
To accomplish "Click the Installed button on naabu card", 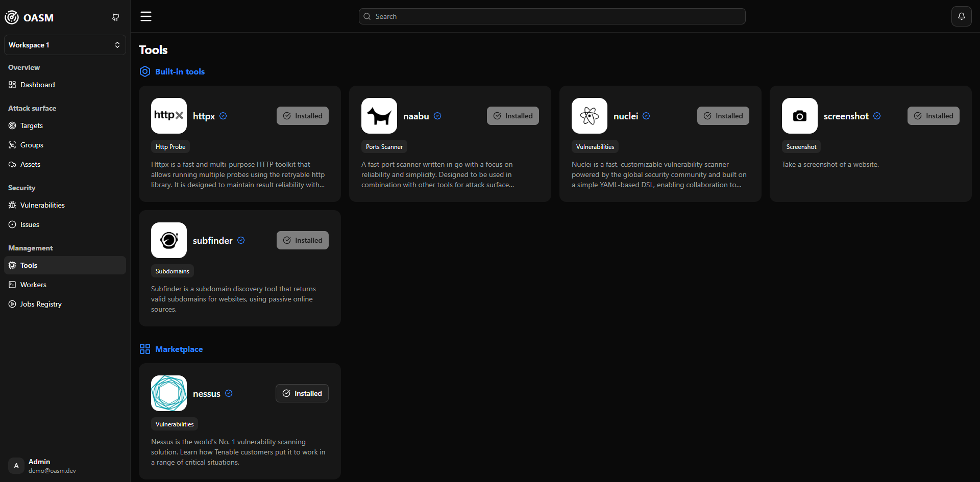I will [x=513, y=116].
